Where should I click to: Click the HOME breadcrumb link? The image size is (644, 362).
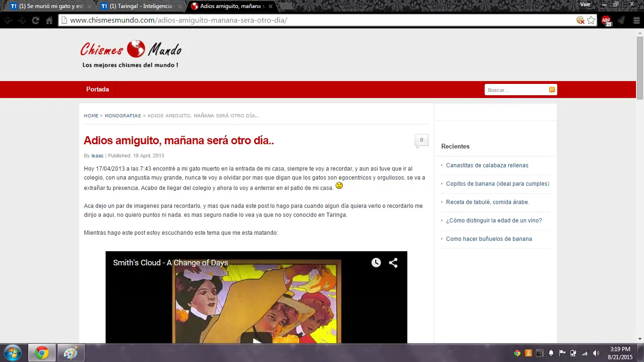pyautogui.click(x=91, y=115)
